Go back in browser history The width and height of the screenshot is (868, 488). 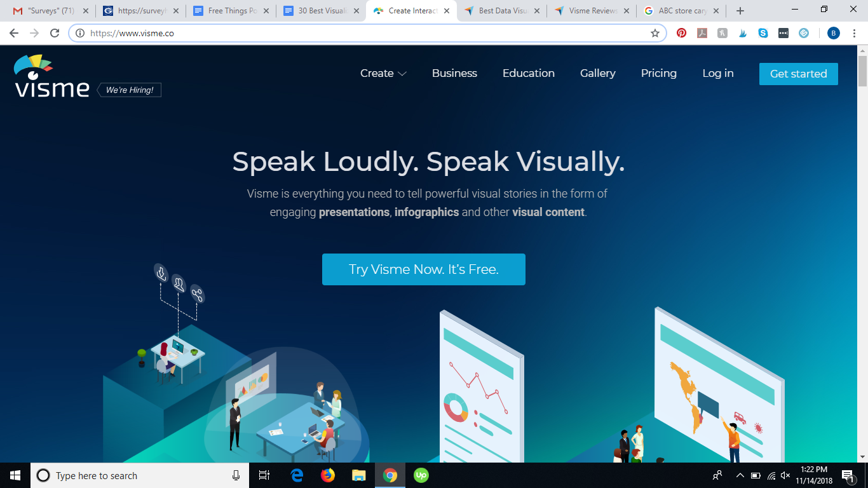(x=14, y=33)
